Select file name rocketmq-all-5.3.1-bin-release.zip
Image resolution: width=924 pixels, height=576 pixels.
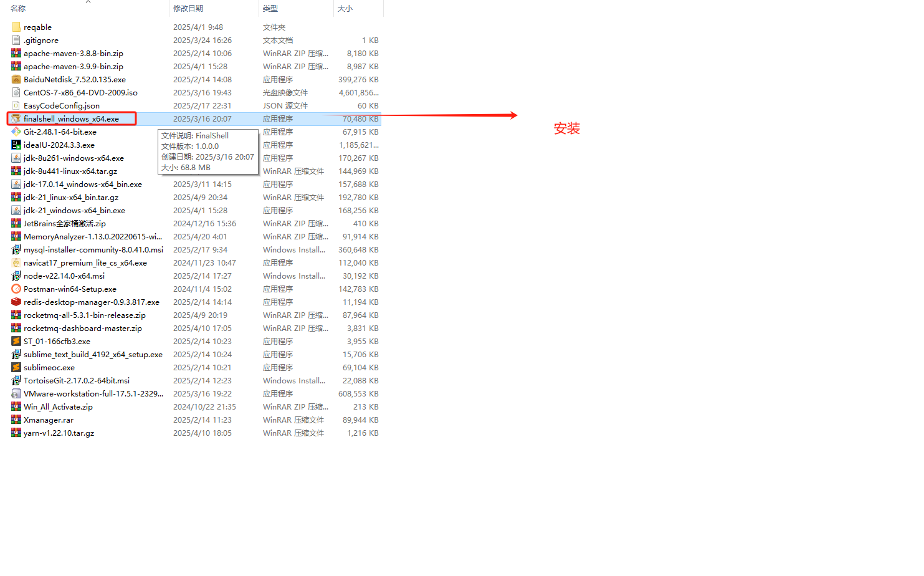[85, 315]
